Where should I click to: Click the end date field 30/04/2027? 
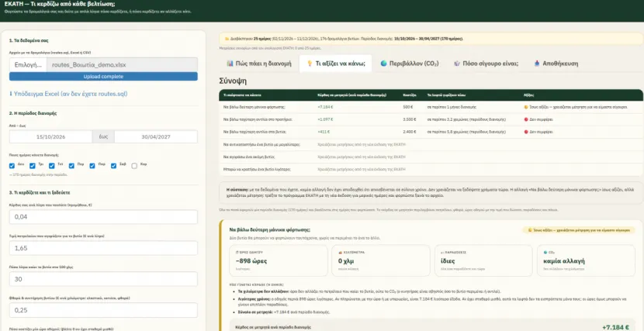[156, 137]
